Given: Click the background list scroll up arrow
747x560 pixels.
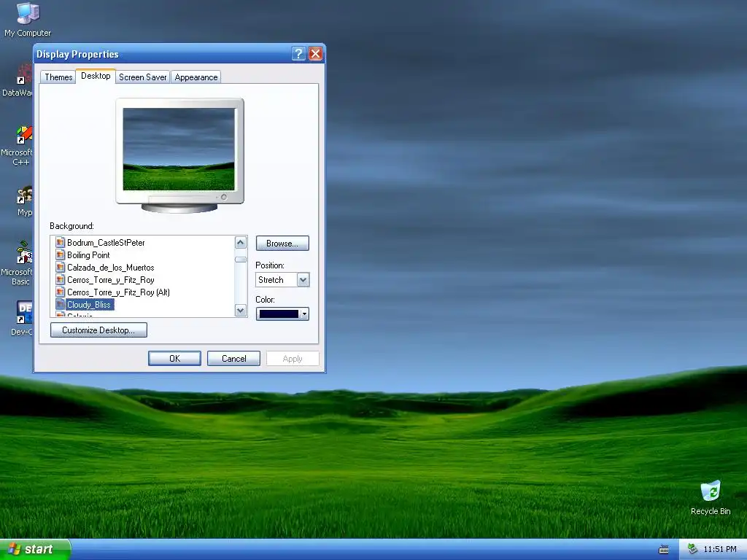Looking at the screenshot, I should [x=241, y=242].
